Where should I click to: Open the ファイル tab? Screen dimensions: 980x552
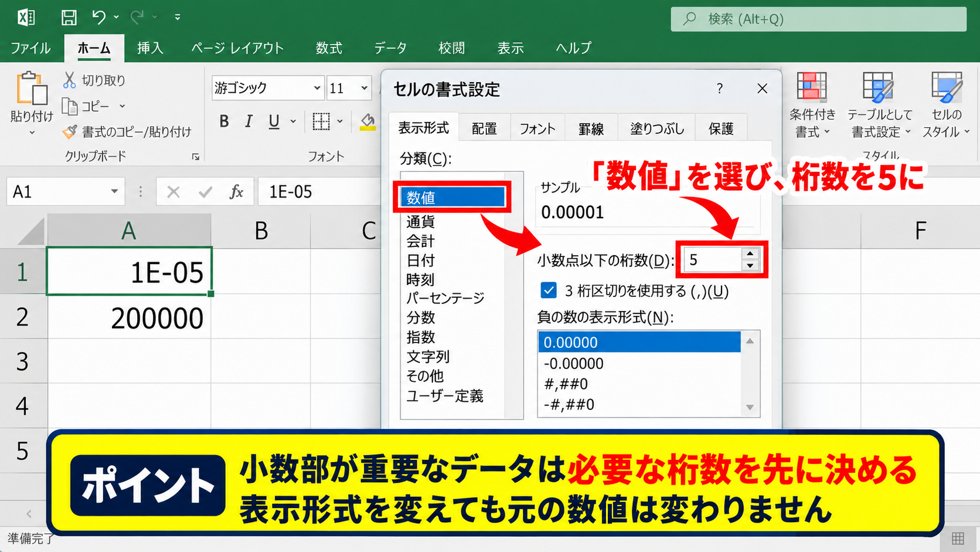[31, 48]
